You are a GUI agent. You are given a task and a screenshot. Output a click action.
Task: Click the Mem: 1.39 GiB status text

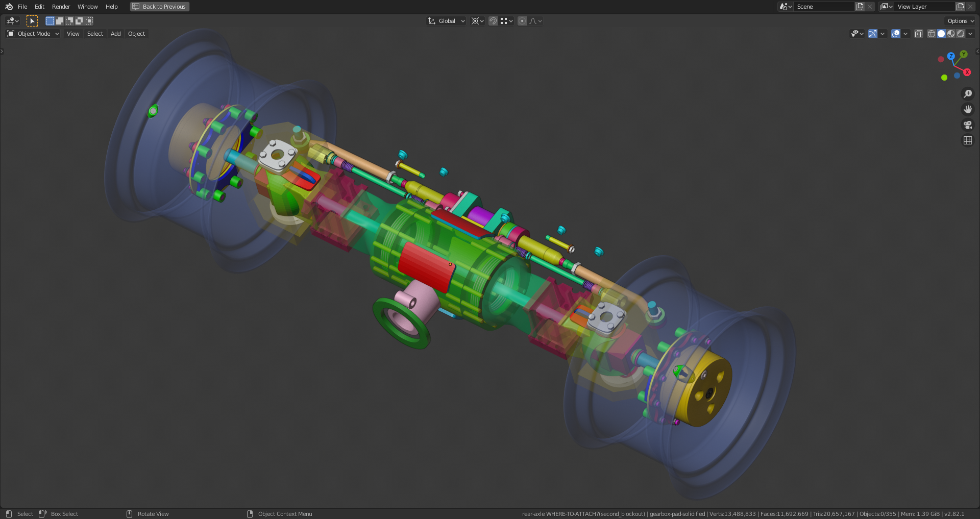(x=920, y=514)
